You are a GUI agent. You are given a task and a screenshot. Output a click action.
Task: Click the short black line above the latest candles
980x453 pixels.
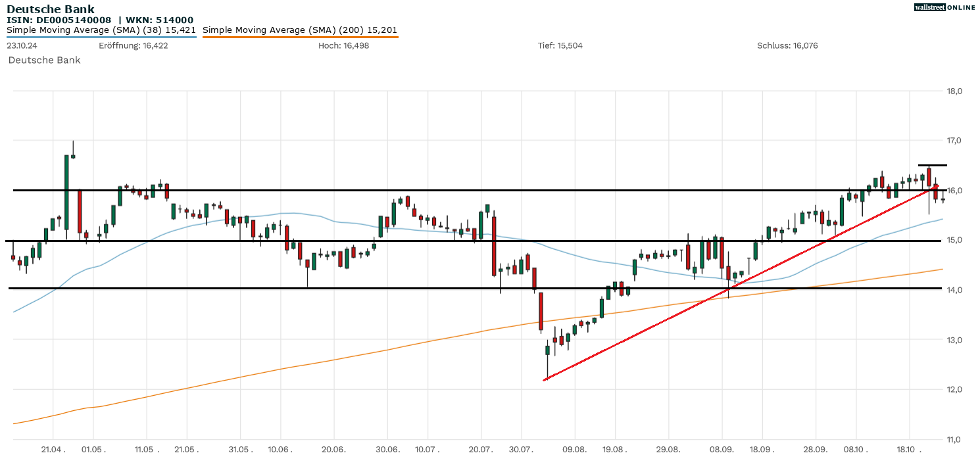coord(933,165)
